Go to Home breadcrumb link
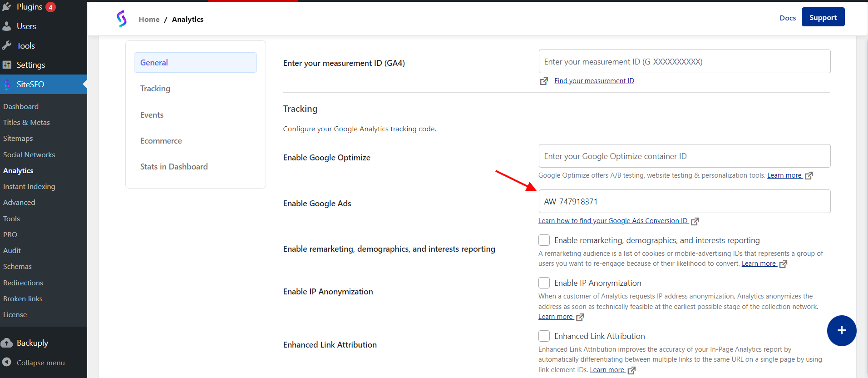Screen dimensions: 868x378 [149, 19]
